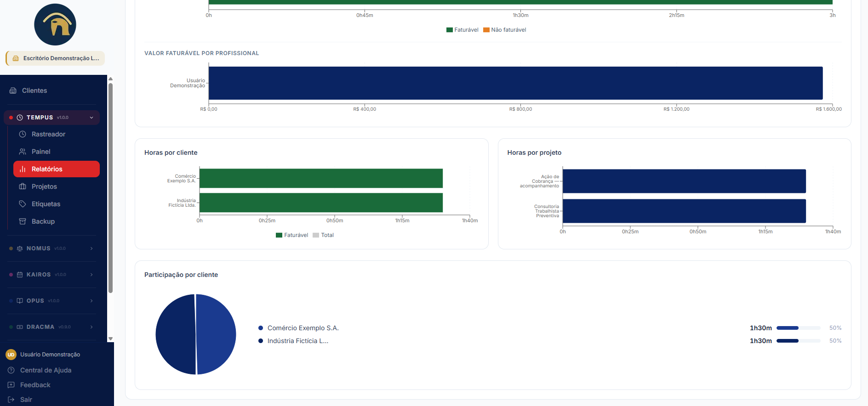Open the OPUS module
Screen dimensions: 868x406
pos(51,301)
